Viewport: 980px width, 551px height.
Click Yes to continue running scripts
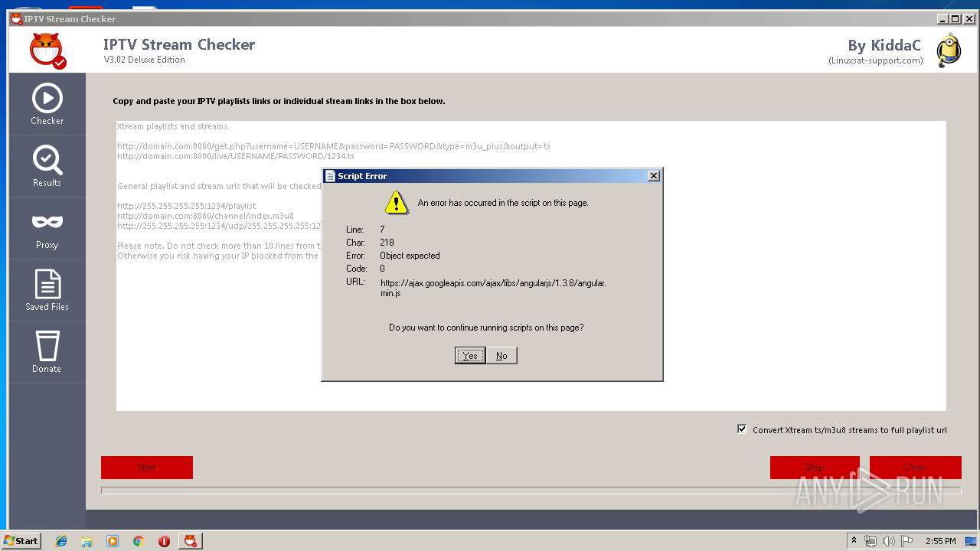coord(470,355)
